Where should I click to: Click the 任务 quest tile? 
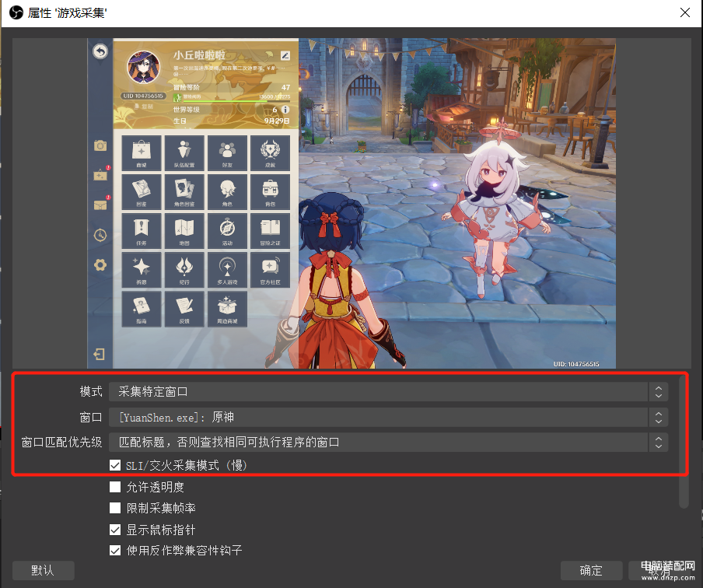point(142,231)
